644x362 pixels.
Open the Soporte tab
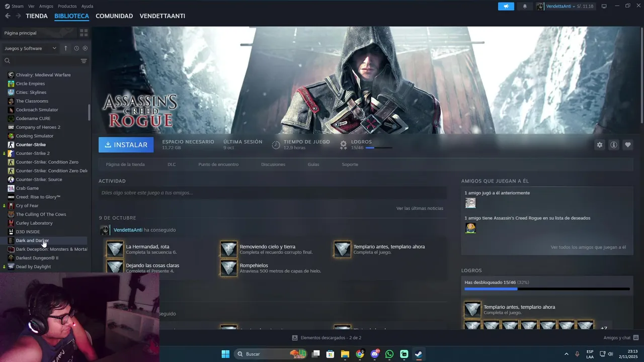350,164
